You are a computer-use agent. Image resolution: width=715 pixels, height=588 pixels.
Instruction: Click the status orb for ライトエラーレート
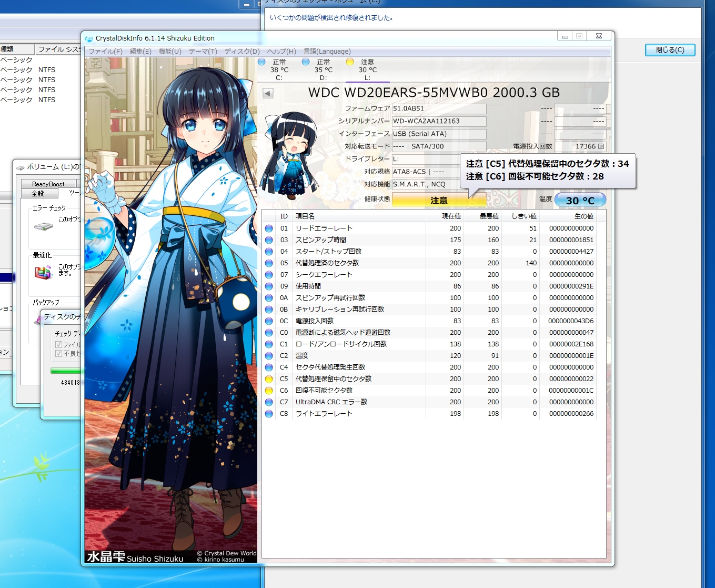pos(269,414)
